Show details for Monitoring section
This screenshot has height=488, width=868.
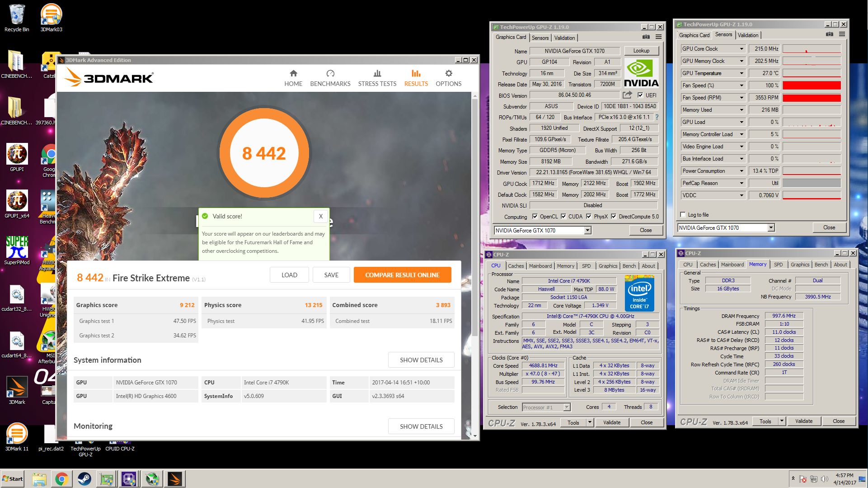coord(421,426)
